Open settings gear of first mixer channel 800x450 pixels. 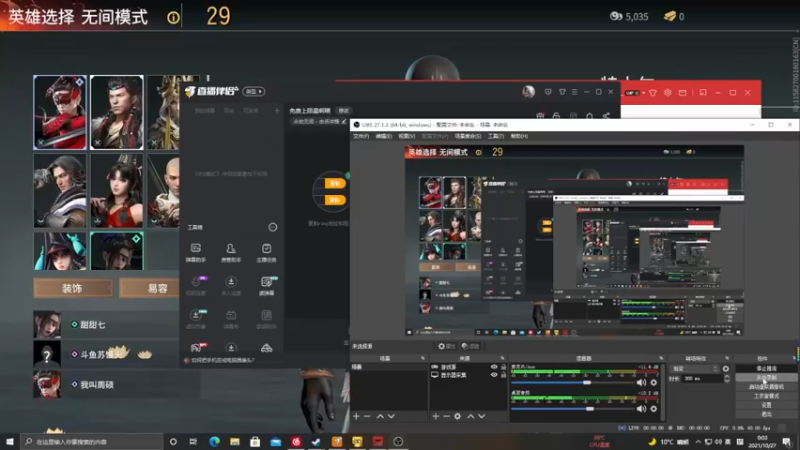[654, 382]
